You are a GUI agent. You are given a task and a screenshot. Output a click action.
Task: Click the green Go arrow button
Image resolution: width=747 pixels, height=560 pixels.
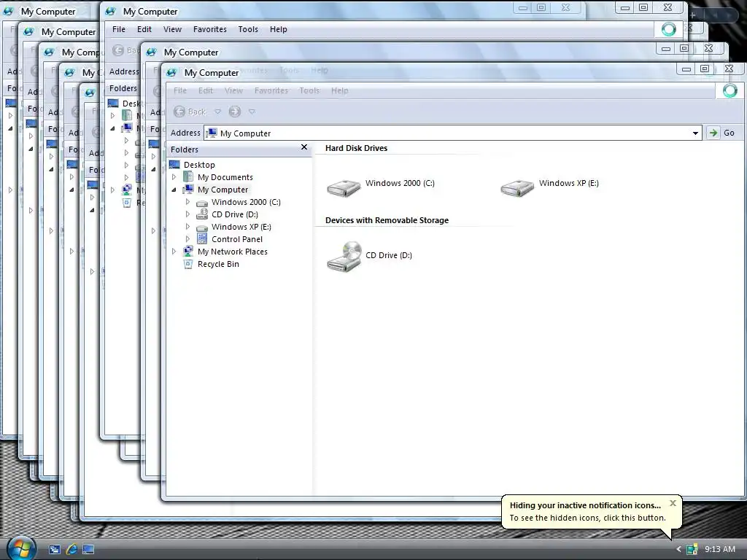pos(713,133)
